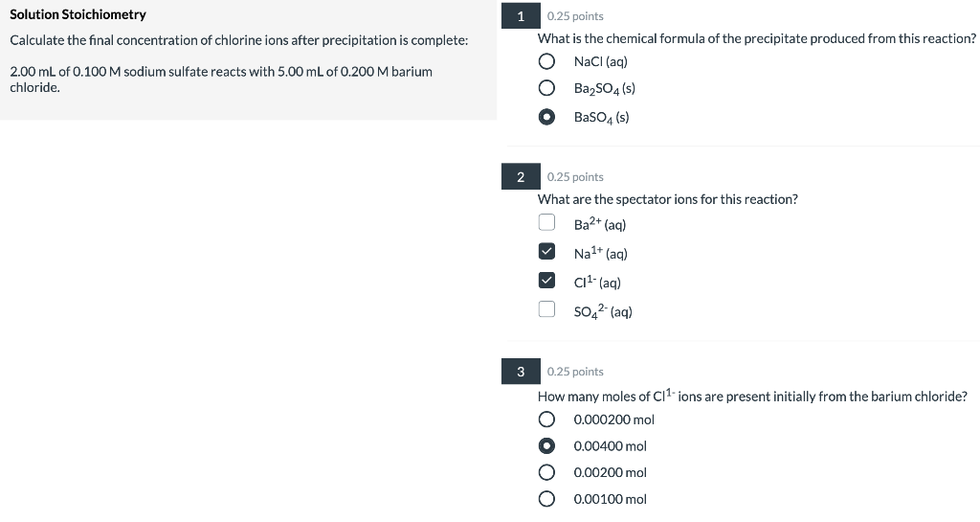980x522 pixels.
Task: Uncheck the Cl1- (aq) checkbox
Action: tap(546, 282)
